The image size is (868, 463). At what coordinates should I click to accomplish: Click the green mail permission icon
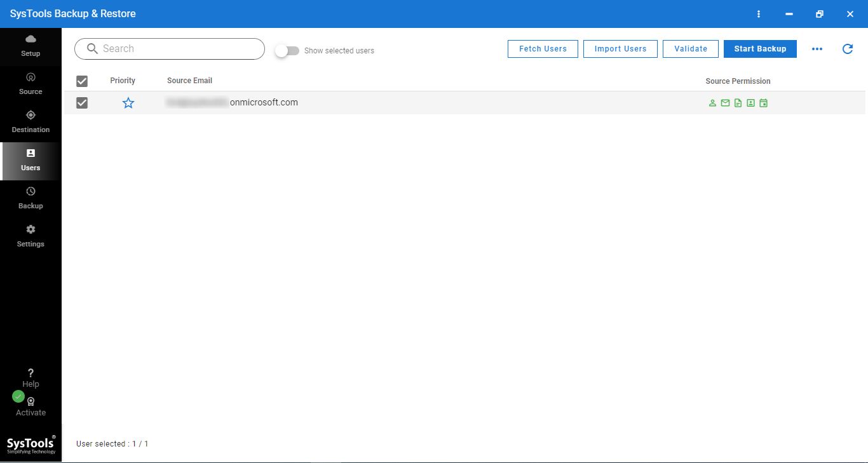click(725, 103)
